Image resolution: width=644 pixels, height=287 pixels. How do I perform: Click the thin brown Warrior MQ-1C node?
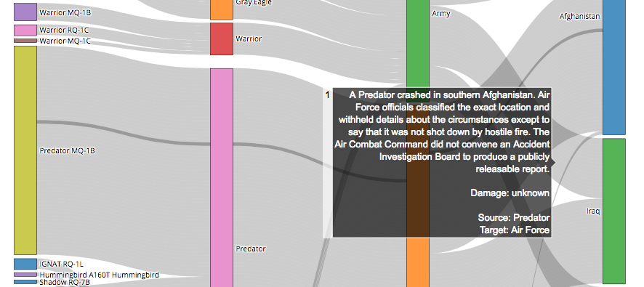(x=25, y=41)
